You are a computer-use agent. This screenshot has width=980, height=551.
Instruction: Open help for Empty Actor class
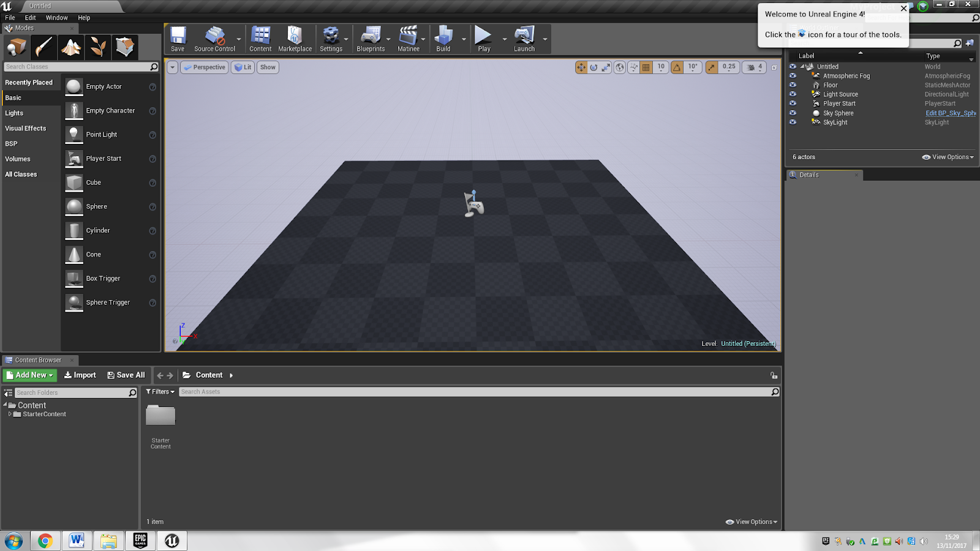[x=153, y=87]
